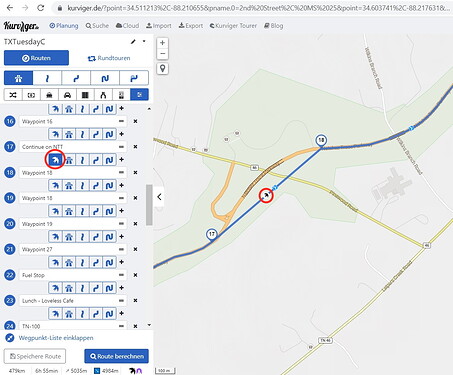Click minus icon beside Lunch - Loveless Cafe
The height and width of the screenshot is (375, 453).
121,300
